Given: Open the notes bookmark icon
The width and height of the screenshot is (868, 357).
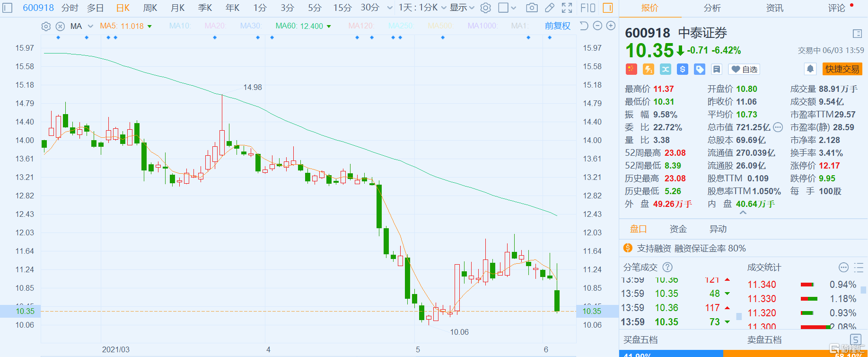Looking at the screenshot, I should (x=717, y=69).
